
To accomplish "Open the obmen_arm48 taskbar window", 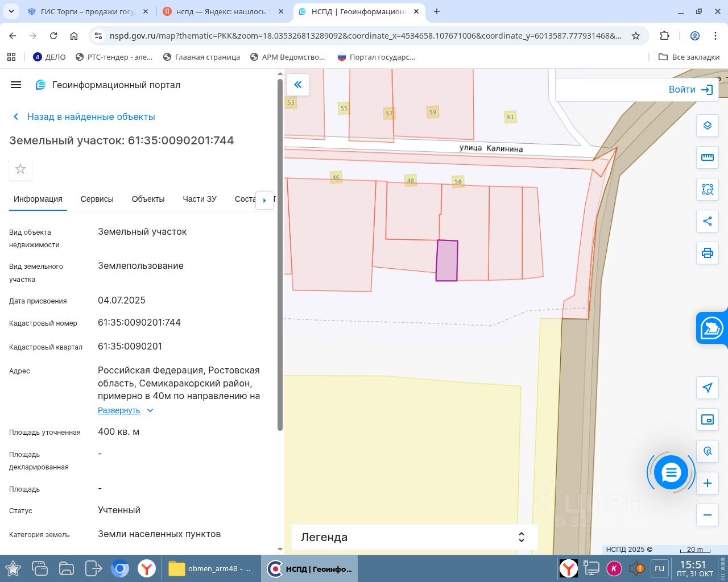I will (x=210, y=568).
